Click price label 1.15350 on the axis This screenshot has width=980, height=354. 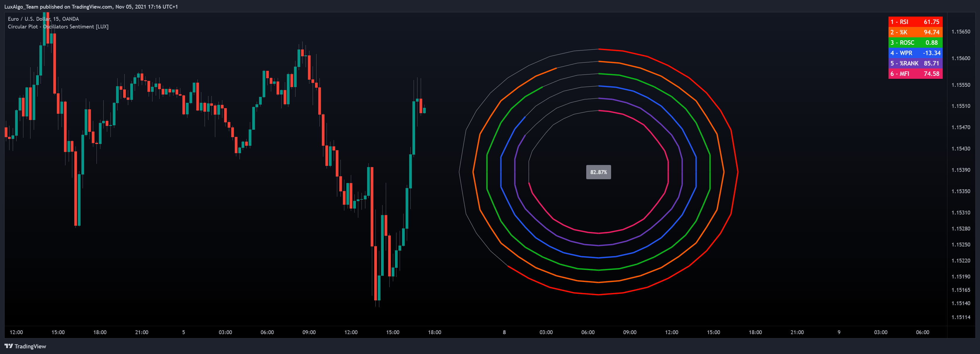(960, 191)
